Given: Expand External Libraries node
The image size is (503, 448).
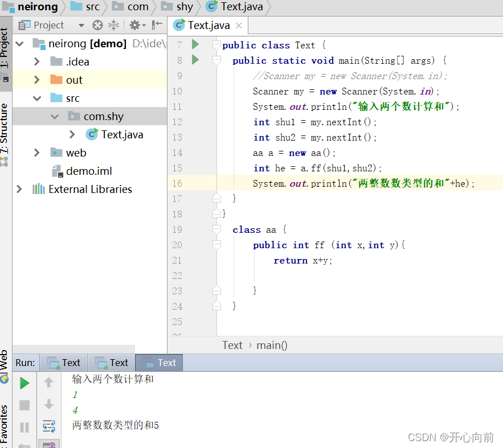Looking at the screenshot, I should 19,189.
